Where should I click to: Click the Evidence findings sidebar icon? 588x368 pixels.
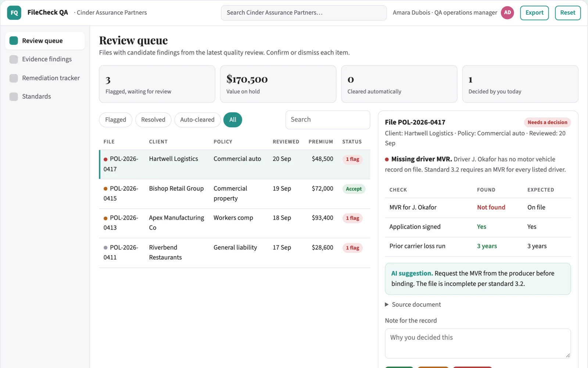tap(14, 59)
